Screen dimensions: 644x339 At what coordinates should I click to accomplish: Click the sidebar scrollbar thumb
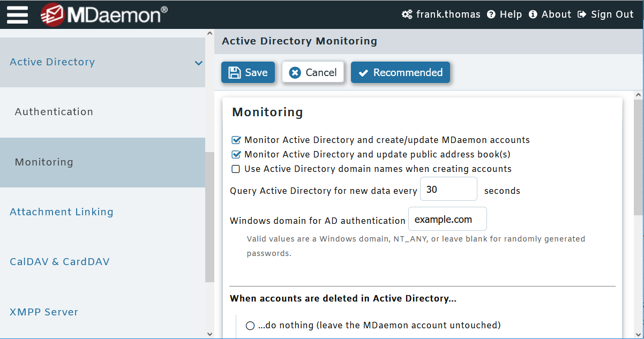209,217
